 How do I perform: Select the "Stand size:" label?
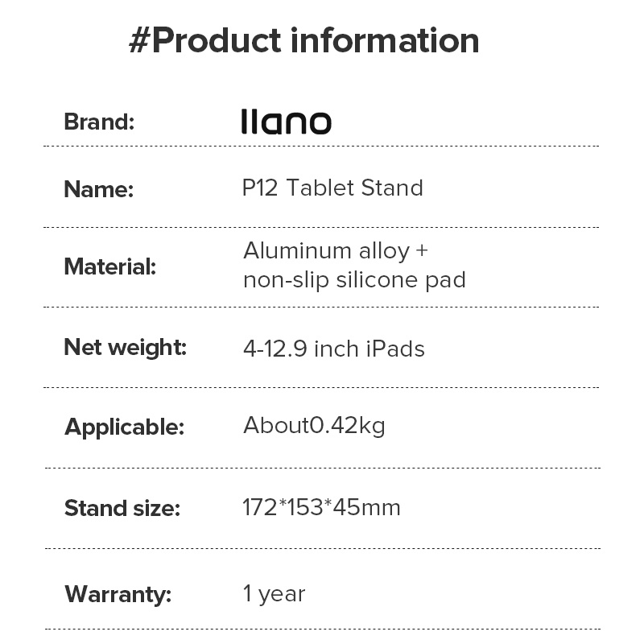(x=122, y=508)
